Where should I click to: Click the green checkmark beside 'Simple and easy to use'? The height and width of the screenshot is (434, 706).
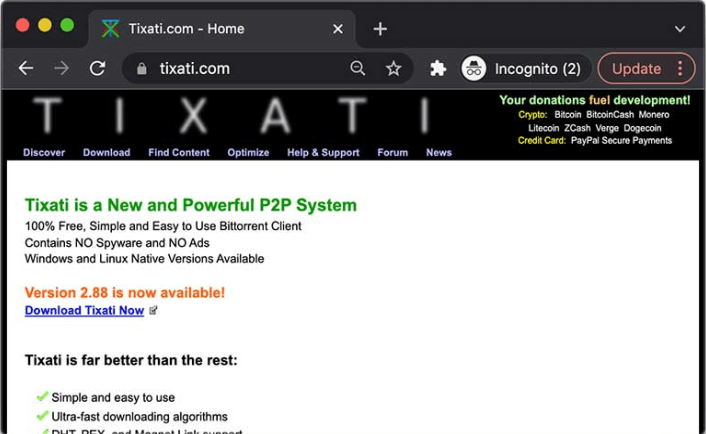coord(42,397)
